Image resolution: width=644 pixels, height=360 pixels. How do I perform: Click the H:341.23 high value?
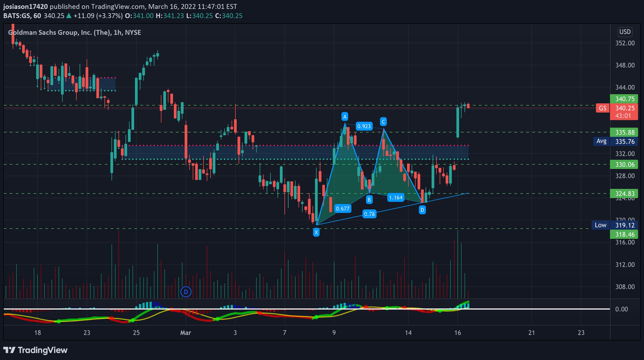pyautogui.click(x=170, y=16)
